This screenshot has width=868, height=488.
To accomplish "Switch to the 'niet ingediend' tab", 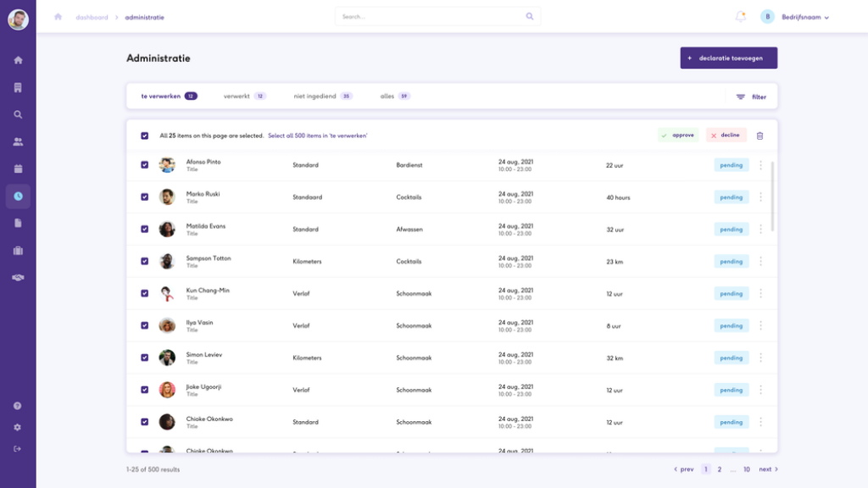I will (x=314, y=97).
